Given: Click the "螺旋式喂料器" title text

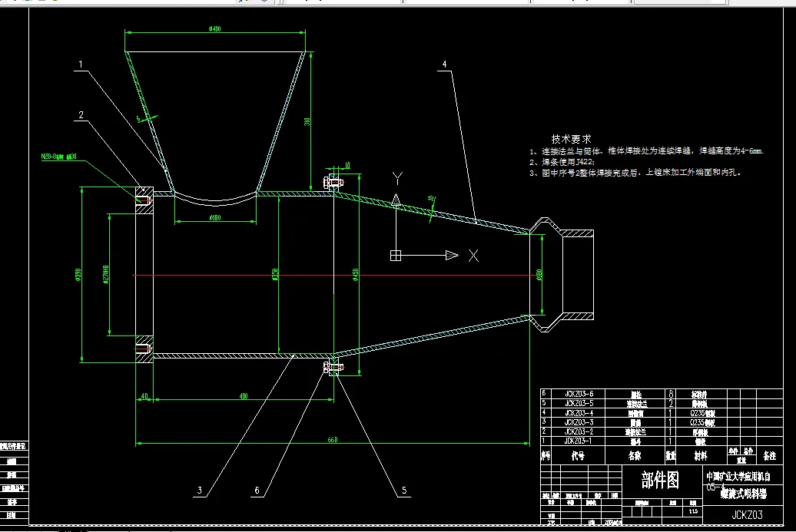Looking at the screenshot, I should coord(744,494).
